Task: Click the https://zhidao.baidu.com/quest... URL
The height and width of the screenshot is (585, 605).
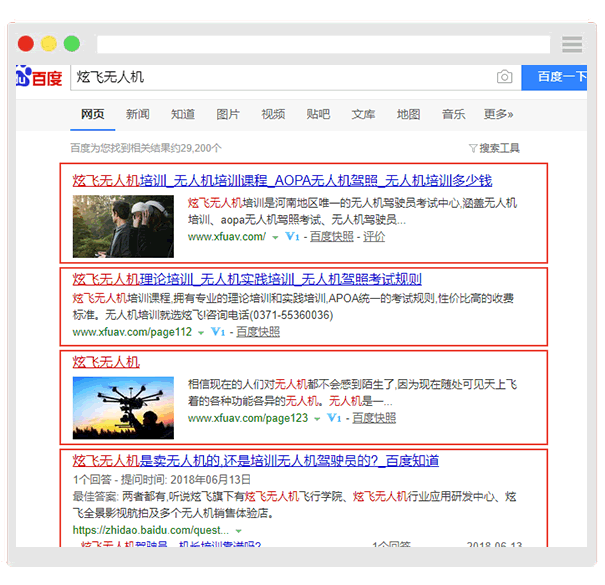Action: [x=151, y=530]
